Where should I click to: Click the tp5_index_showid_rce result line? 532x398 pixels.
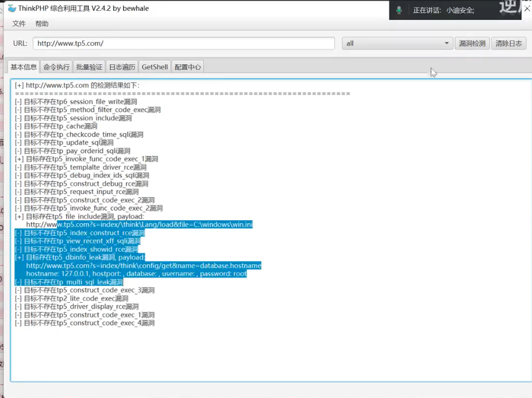(76, 249)
